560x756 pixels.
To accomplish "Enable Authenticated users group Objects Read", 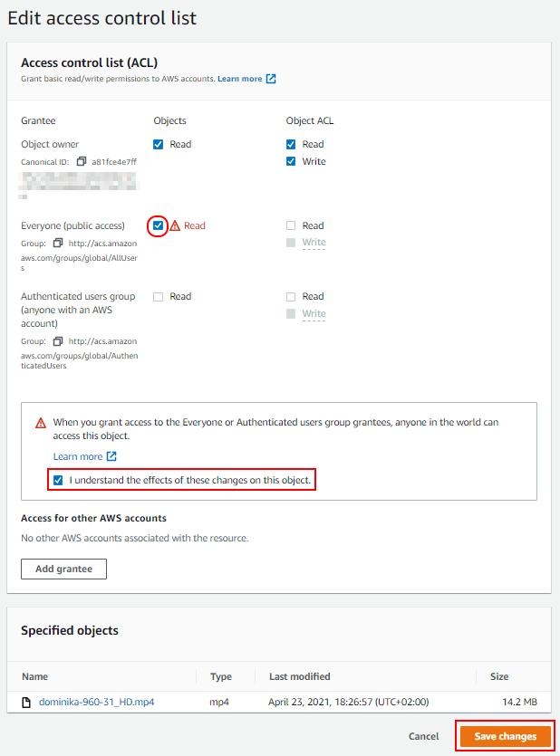I will [x=158, y=297].
